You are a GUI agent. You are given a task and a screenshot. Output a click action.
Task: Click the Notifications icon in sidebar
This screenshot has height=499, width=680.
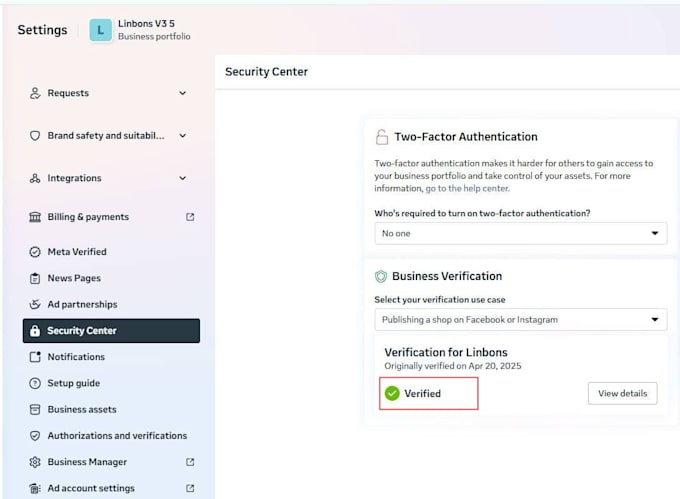(35, 357)
